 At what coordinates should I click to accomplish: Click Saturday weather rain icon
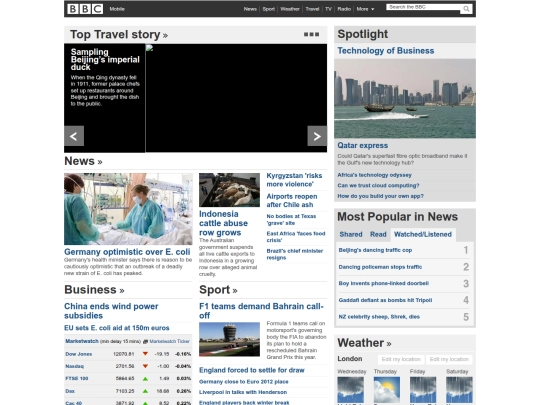point(459,390)
